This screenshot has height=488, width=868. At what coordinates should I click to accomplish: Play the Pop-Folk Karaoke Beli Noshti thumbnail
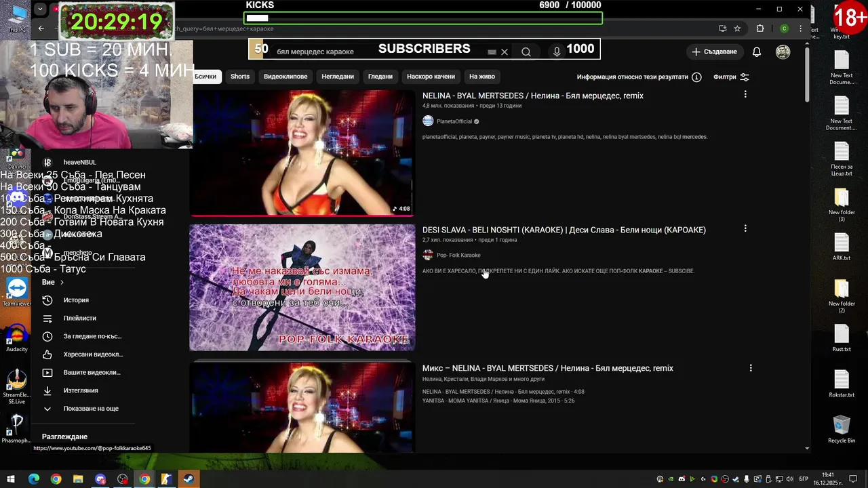(302, 287)
